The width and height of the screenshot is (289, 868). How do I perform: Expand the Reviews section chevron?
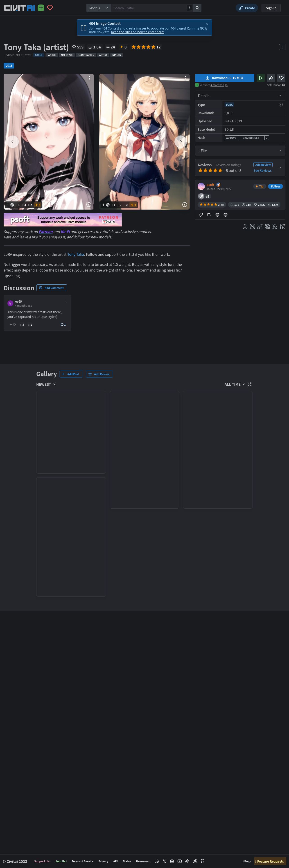coord(280,167)
